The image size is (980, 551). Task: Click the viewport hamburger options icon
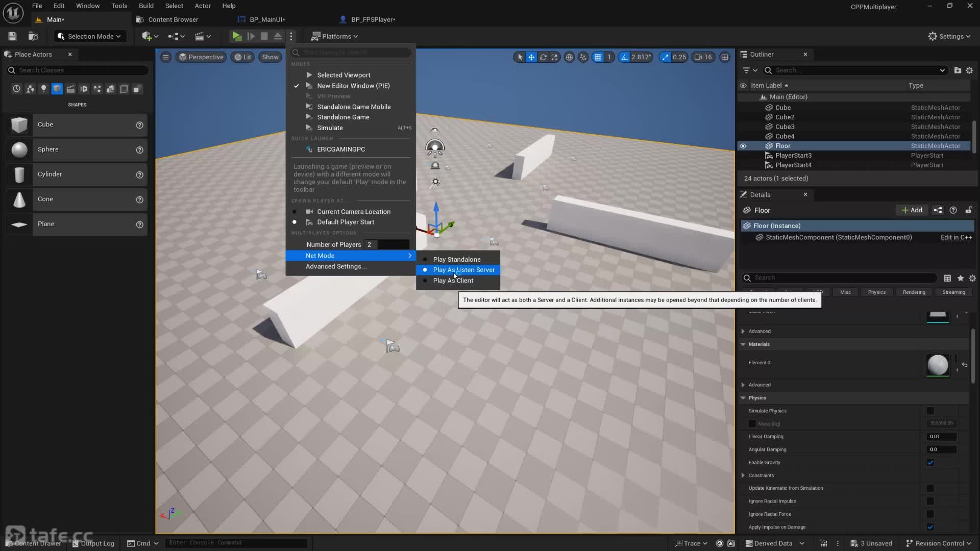[165, 57]
